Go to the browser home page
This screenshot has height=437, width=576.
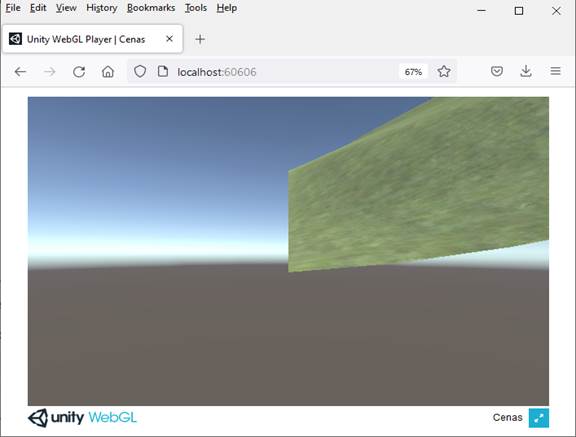click(108, 72)
